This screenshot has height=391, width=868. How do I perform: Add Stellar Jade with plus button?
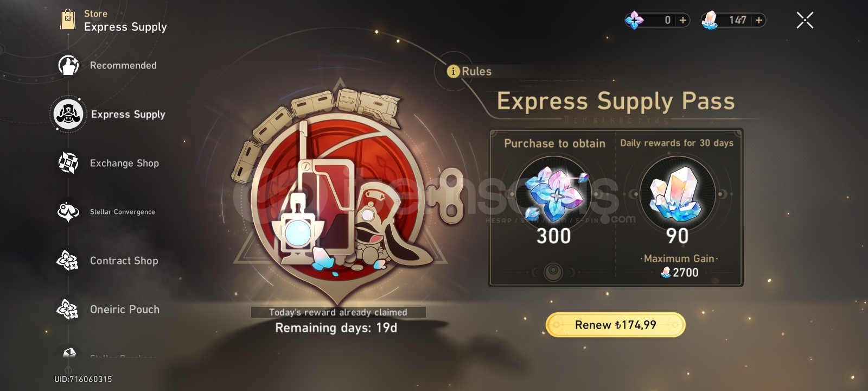(759, 20)
